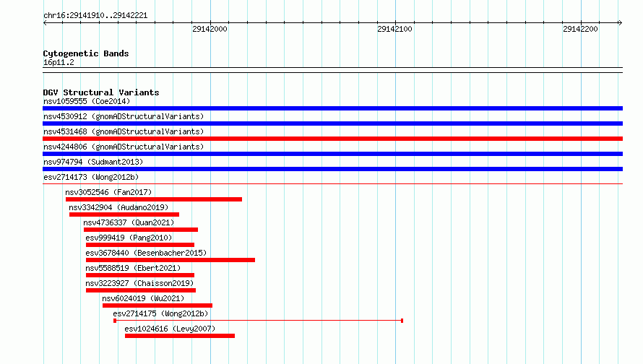This screenshot has height=364, width=643.
Task: Click the red bar under nsv4736337 (Quan2021)
Action: coord(141,230)
